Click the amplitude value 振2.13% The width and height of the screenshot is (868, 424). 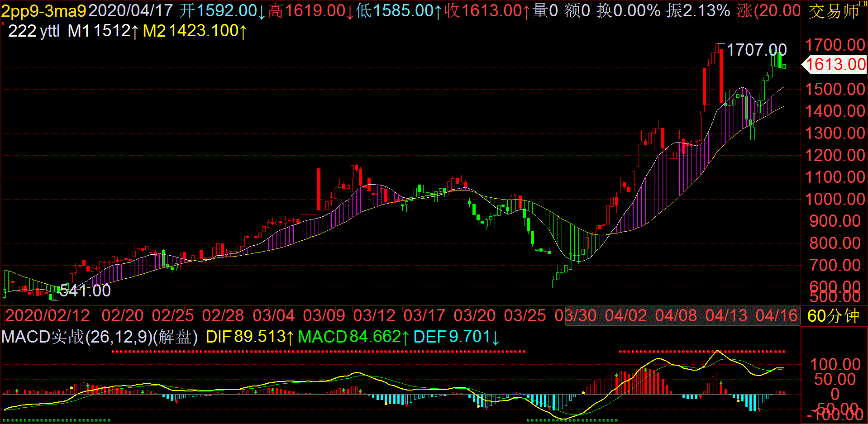[x=698, y=10]
